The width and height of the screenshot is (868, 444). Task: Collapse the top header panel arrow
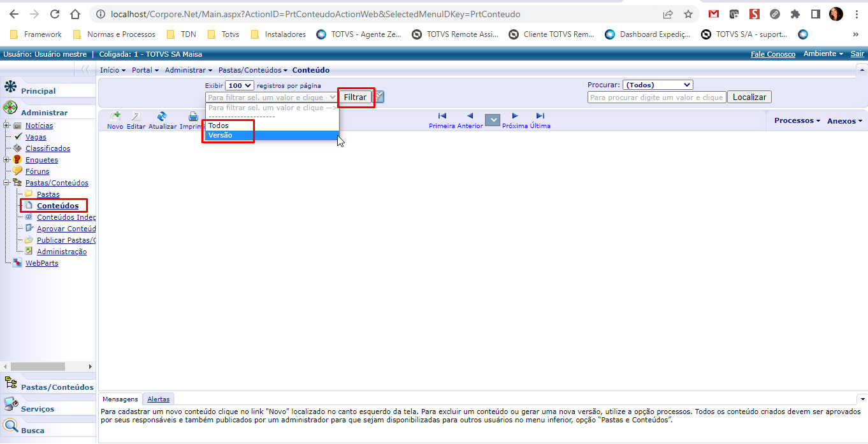pyautogui.click(x=862, y=69)
